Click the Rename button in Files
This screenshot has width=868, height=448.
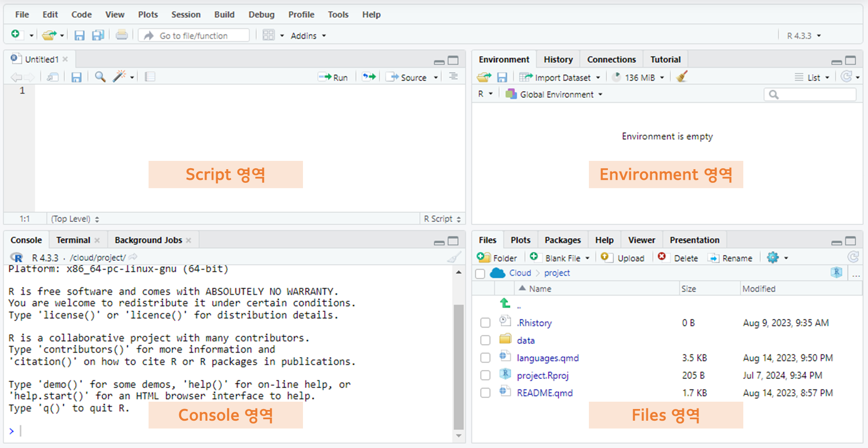point(730,258)
